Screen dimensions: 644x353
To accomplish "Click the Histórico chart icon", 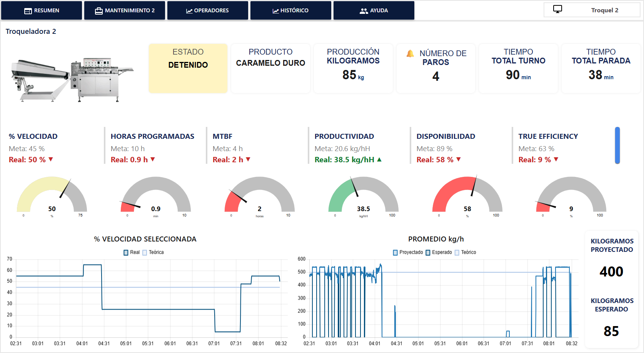I will click(275, 11).
